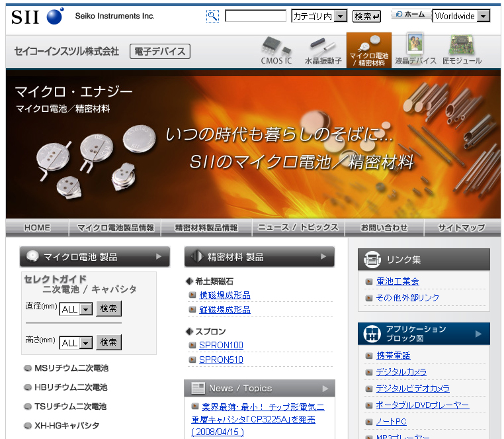The image size is (504, 439).
Task: Open the ニュース / トピックス navigation tab
Action: [x=298, y=228]
